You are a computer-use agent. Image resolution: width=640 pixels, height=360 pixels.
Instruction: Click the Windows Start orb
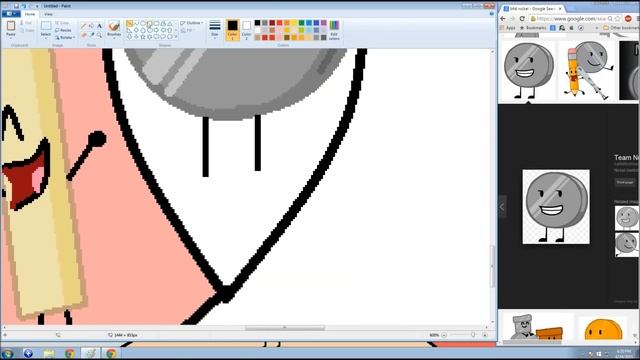(x=7, y=353)
